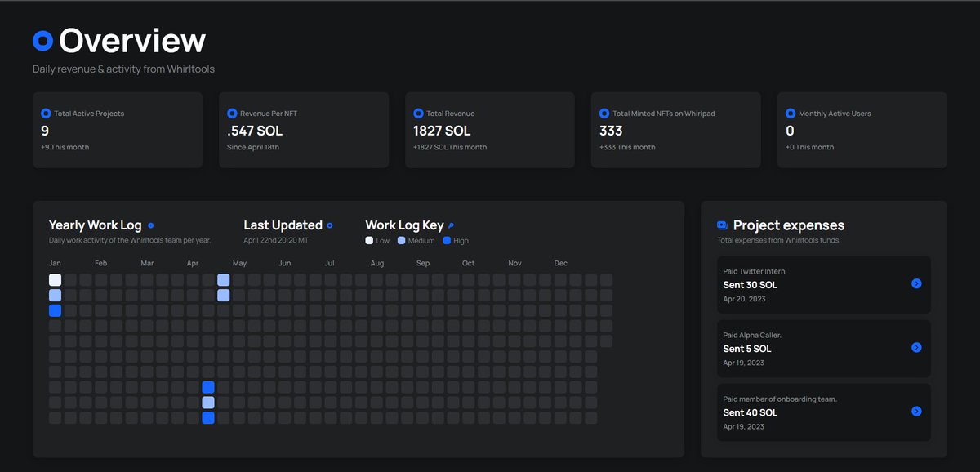
Task: Click the 'Aug' month label
Action: tap(376, 263)
